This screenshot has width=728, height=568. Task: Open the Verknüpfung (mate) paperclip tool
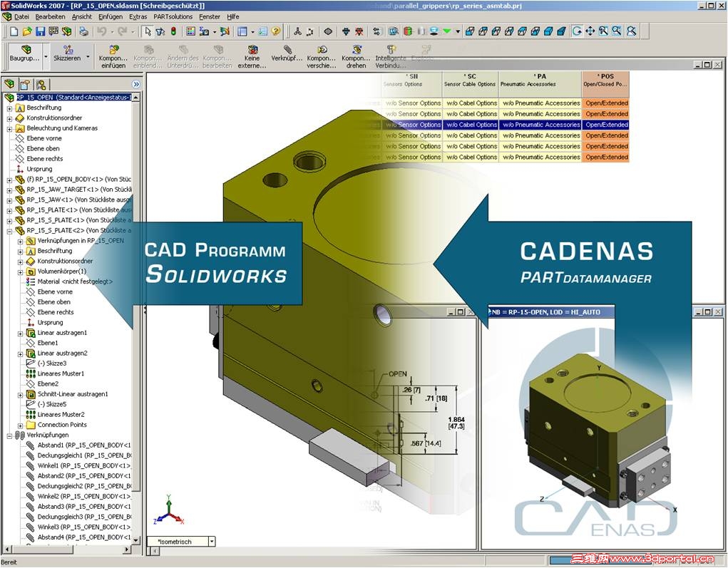coord(287,53)
